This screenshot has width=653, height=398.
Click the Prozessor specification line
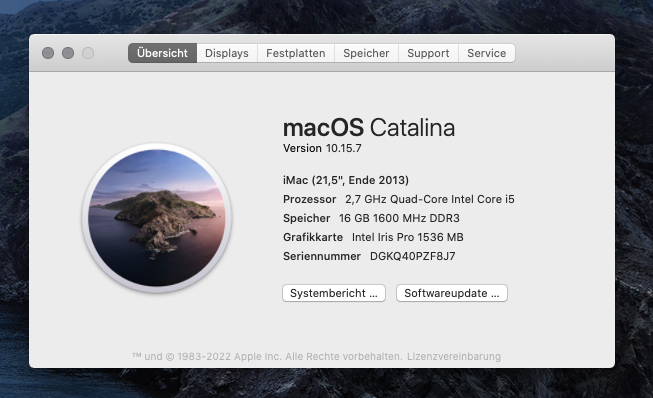399,199
